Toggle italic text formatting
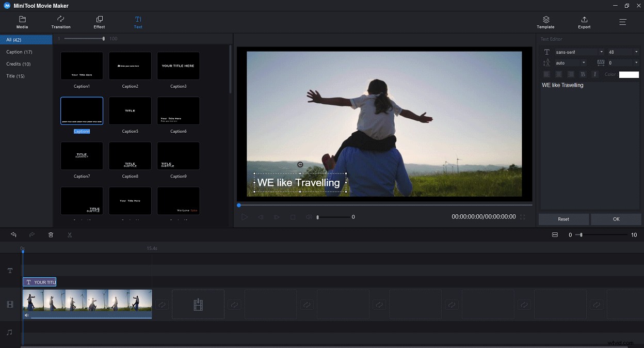Viewport: 644px width, 348px height. point(594,74)
